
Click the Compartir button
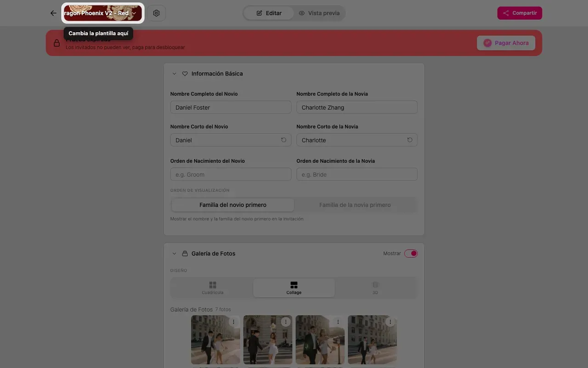tap(520, 13)
